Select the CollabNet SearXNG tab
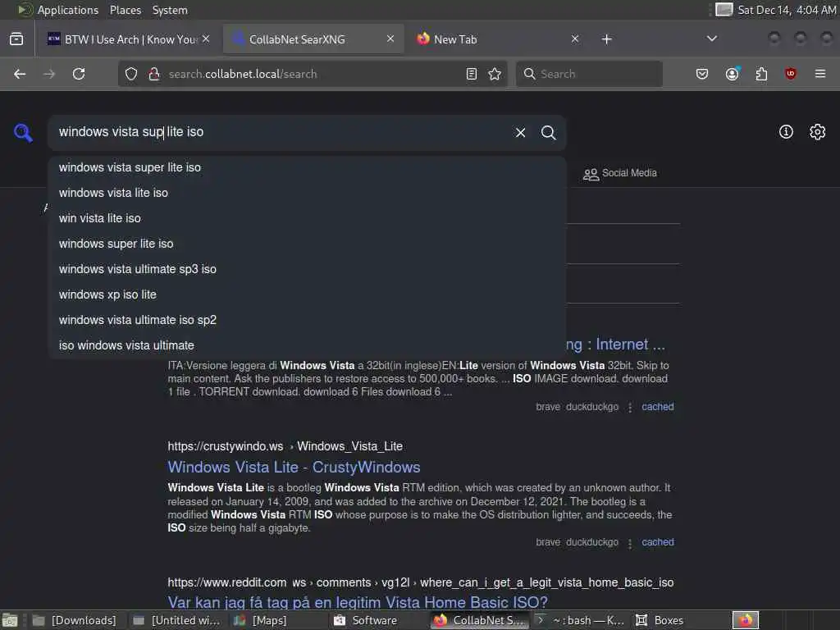840x630 pixels. pyautogui.click(x=313, y=39)
